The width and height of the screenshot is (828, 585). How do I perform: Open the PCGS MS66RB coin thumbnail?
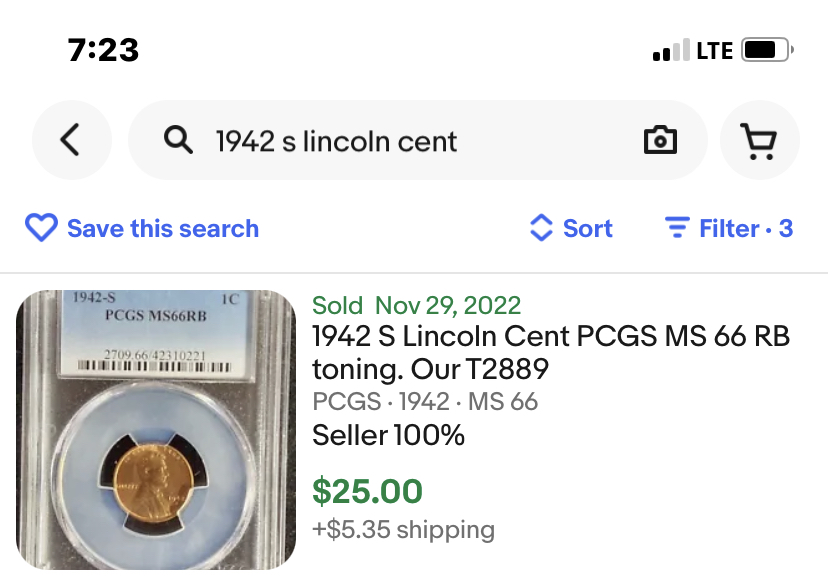(156, 429)
